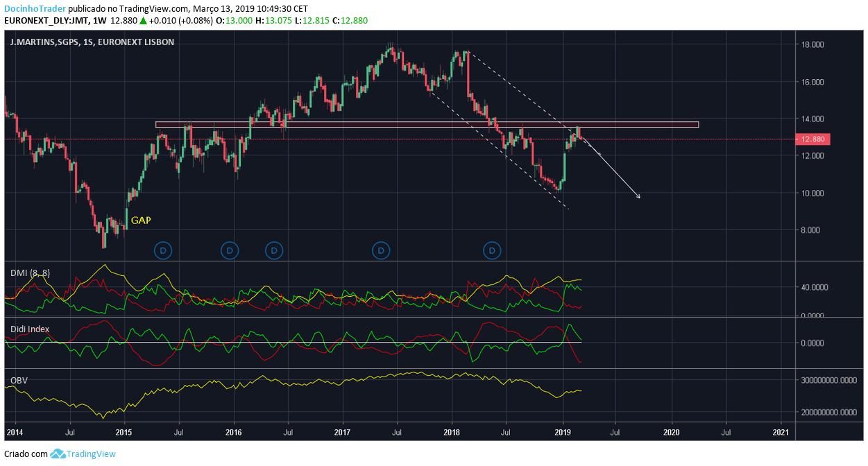Viewport: 868px width, 466px height.
Task: Select the OBV indicator label
Action: coord(19,381)
